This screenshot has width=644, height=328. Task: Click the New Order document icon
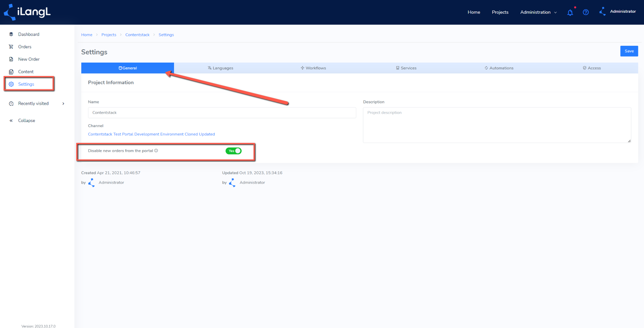point(11,59)
